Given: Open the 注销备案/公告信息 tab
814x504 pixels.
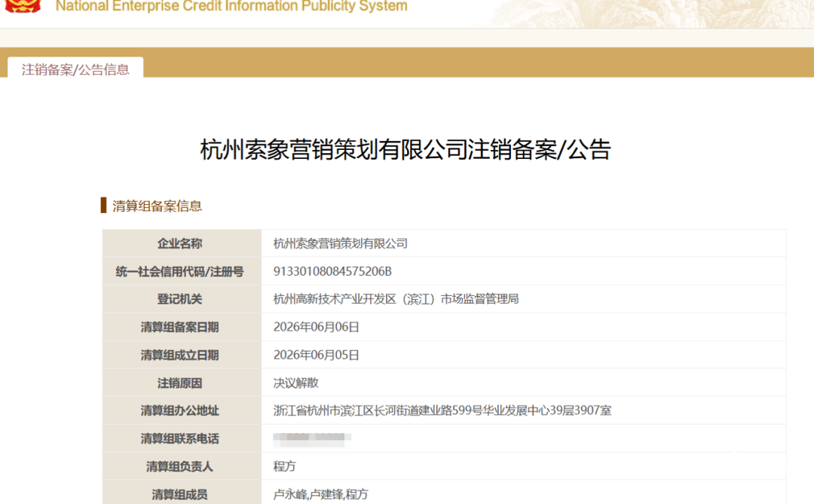Looking at the screenshot, I should pyautogui.click(x=75, y=69).
